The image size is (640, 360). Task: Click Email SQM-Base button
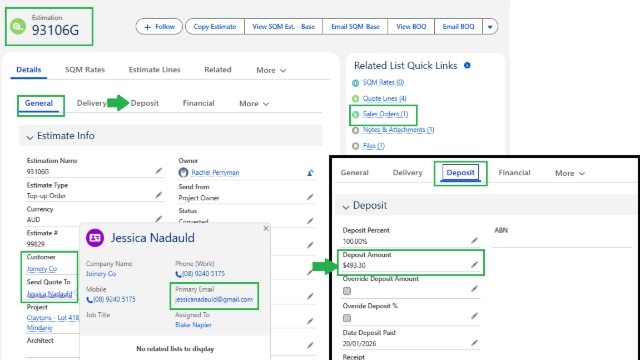pyautogui.click(x=355, y=27)
